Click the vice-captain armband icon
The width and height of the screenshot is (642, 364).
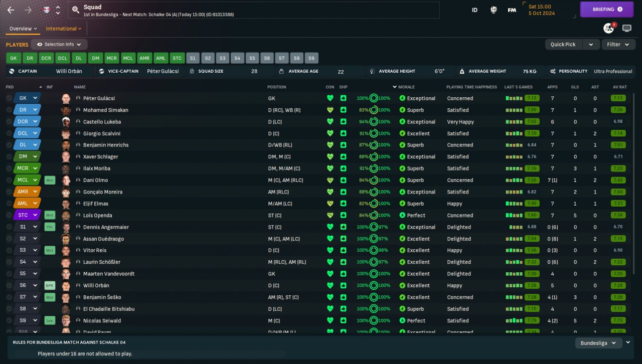click(x=101, y=71)
